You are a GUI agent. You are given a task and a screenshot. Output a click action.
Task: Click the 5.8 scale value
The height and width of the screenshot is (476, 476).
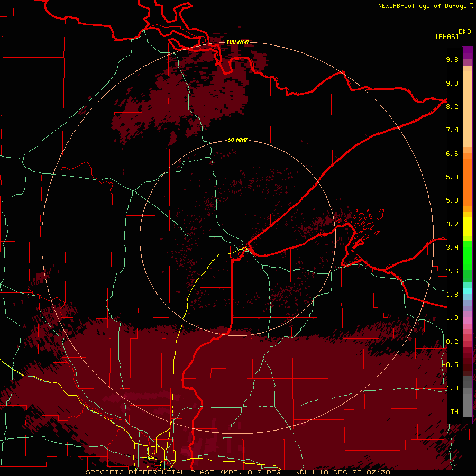click(452, 177)
